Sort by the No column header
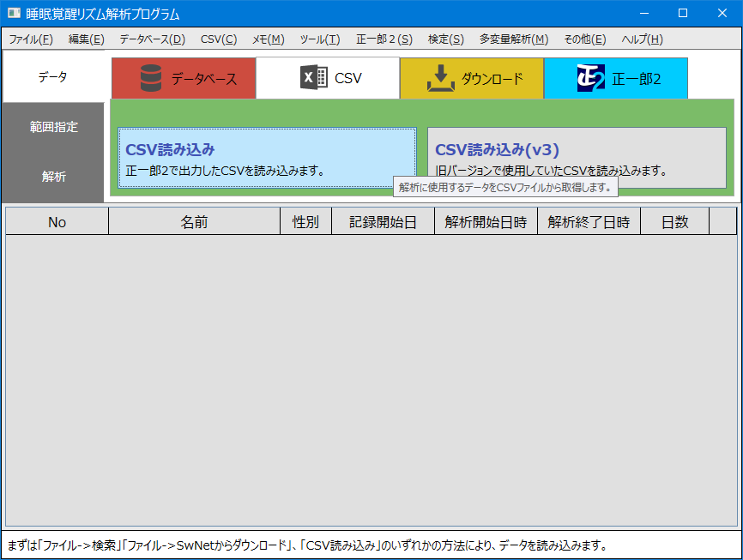743x560 pixels. click(57, 222)
